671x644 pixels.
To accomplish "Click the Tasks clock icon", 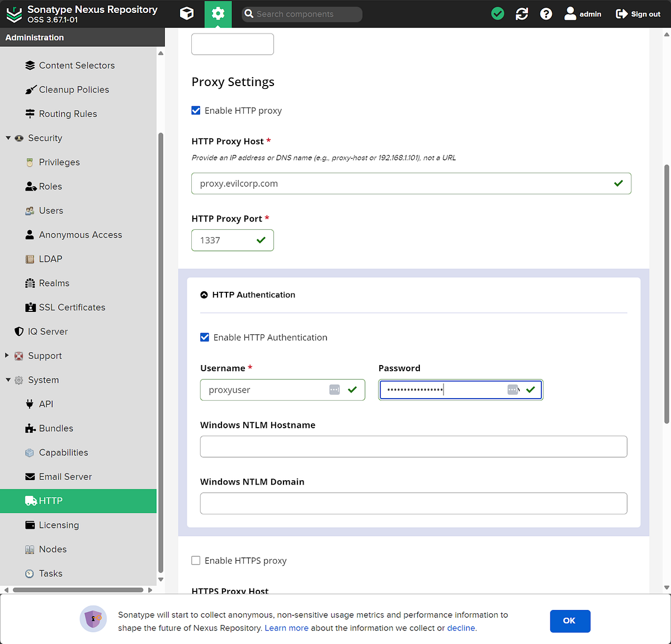I will click(30, 574).
